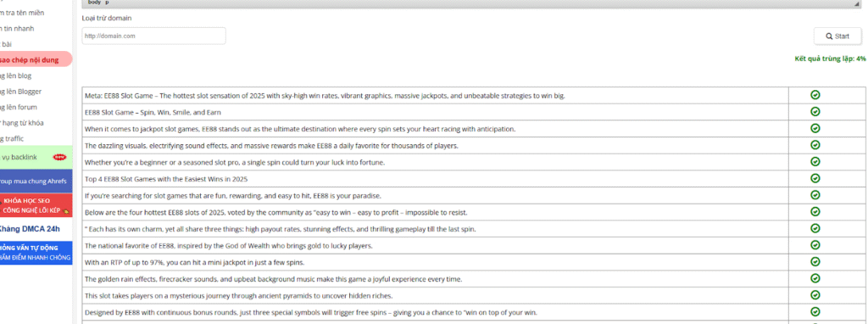The width and height of the screenshot is (868, 324).
Task: Open the 'lên blog' sidebar item
Action: click(x=16, y=75)
